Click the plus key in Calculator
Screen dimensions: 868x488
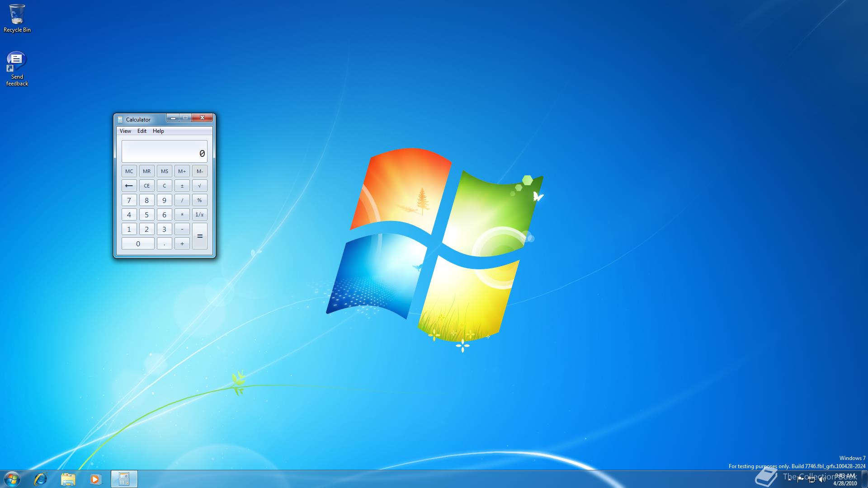click(182, 244)
